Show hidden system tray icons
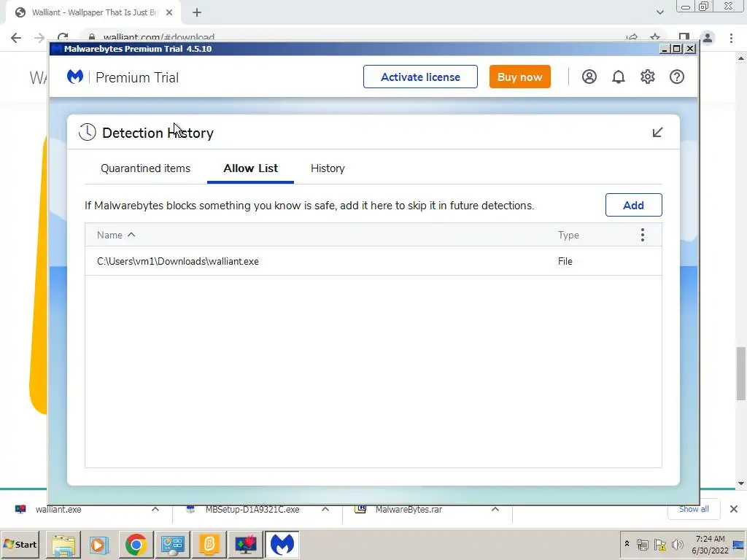The width and height of the screenshot is (747, 560). [x=627, y=544]
